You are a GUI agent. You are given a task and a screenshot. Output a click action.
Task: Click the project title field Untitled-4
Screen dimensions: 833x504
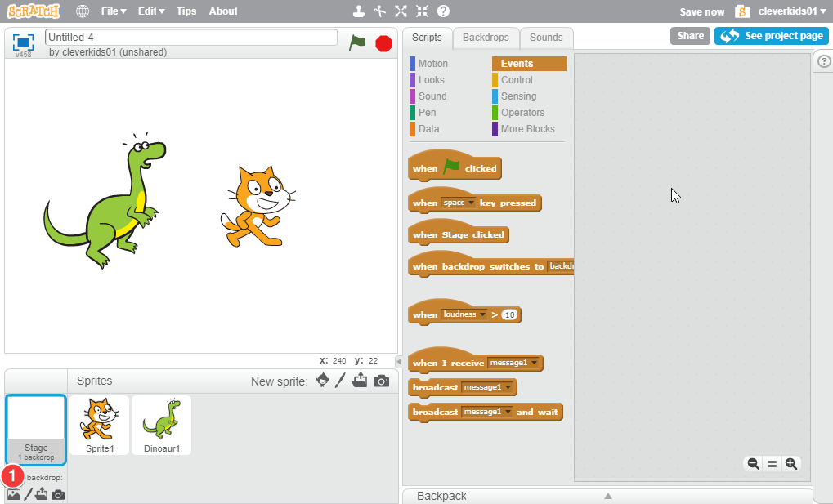[191, 38]
